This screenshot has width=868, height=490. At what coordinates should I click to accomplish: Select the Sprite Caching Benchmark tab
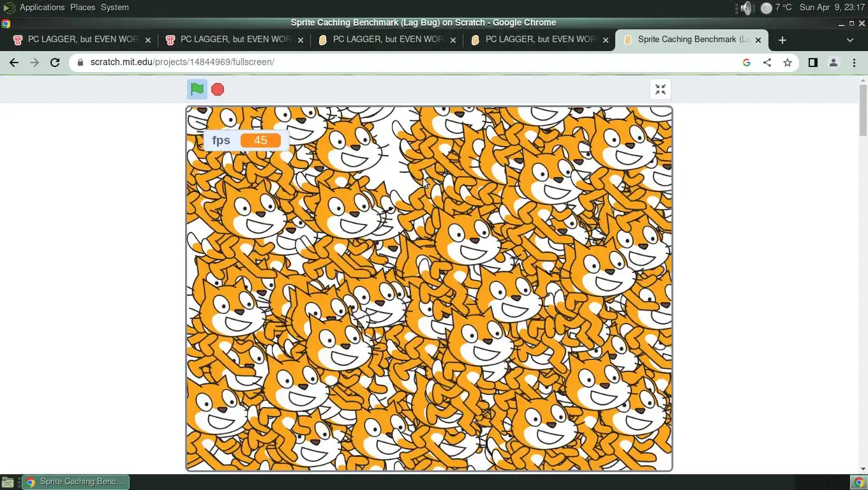[692, 40]
